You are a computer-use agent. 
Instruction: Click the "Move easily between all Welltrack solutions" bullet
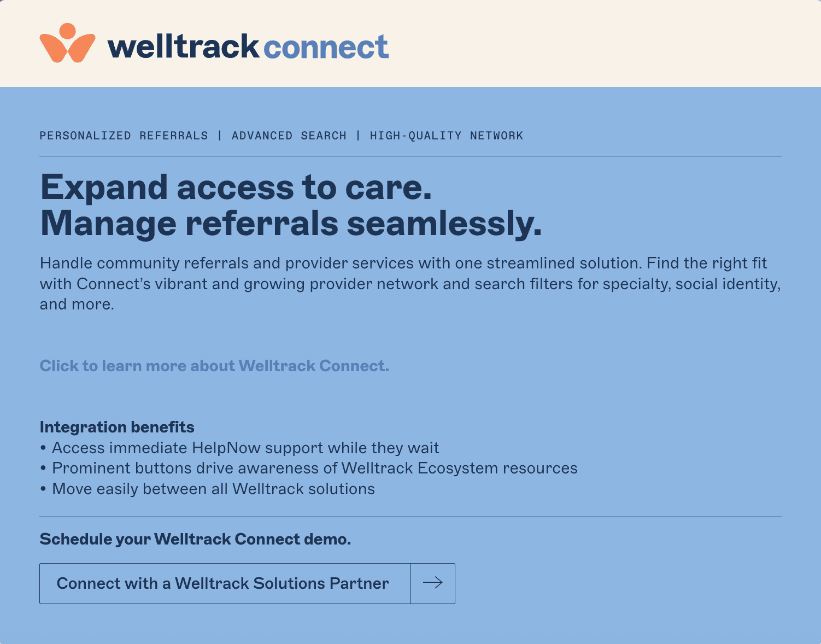point(213,489)
